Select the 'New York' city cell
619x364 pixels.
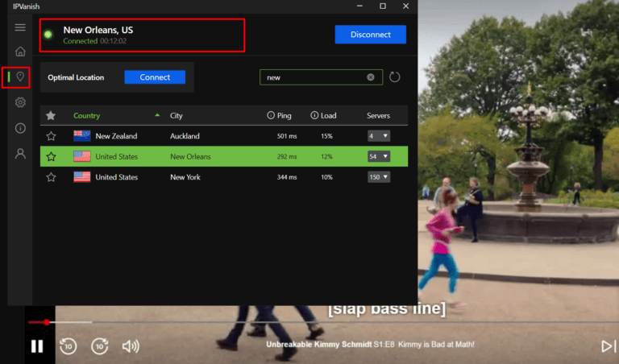click(185, 177)
